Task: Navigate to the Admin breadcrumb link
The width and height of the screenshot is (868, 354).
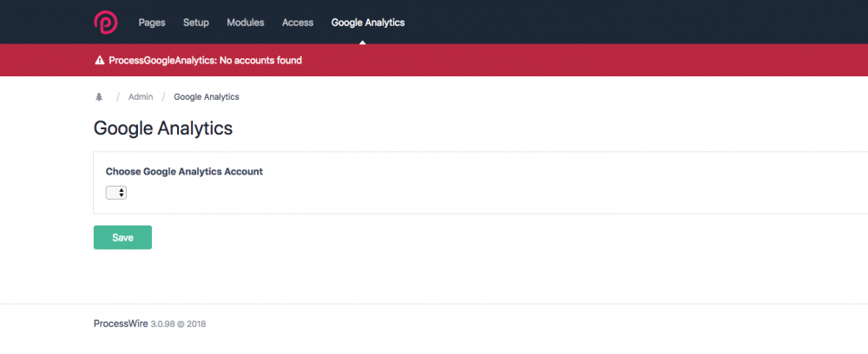Action: [x=141, y=97]
